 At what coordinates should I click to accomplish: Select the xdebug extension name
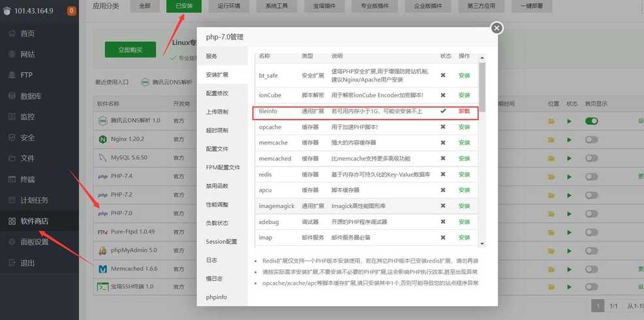269,221
